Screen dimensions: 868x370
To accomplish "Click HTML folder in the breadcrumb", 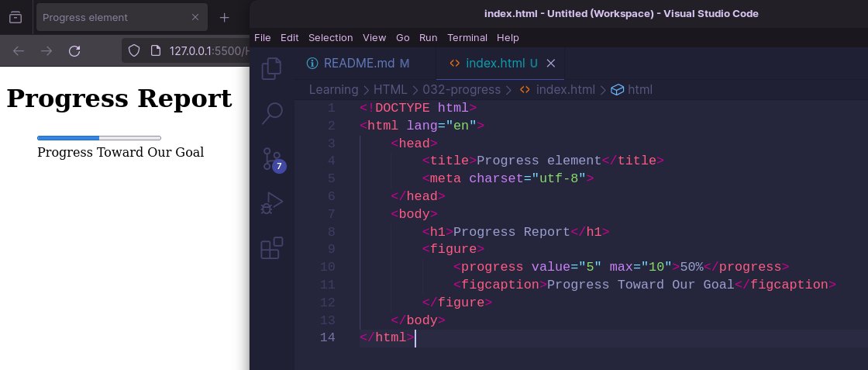I will 391,90.
